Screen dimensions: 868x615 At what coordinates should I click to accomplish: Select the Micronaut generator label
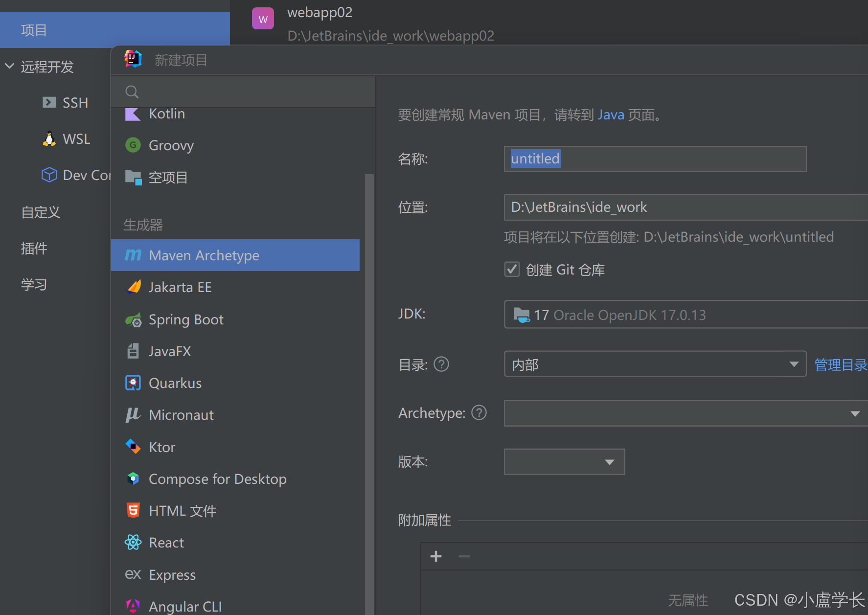[x=181, y=415]
